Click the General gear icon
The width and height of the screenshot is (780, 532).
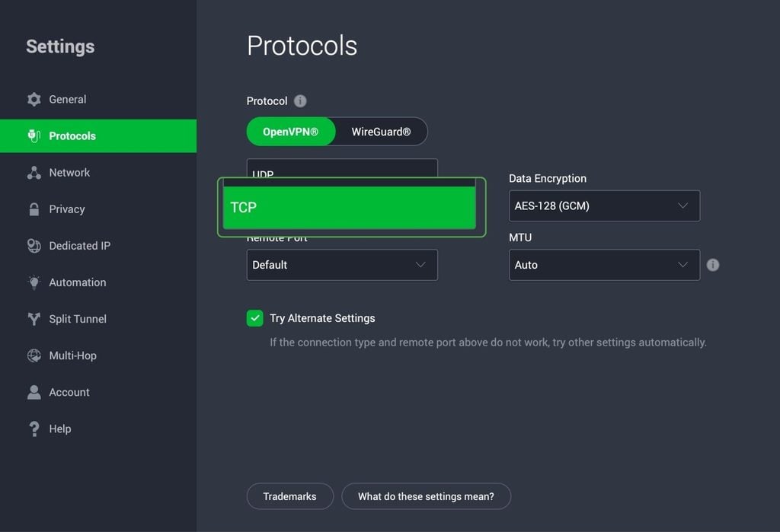(x=34, y=100)
